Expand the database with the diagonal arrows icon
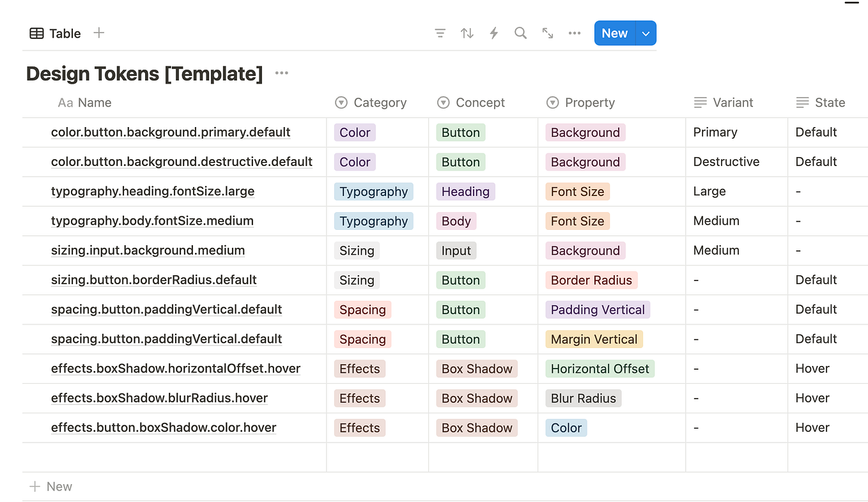The width and height of the screenshot is (868, 502). 547,33
